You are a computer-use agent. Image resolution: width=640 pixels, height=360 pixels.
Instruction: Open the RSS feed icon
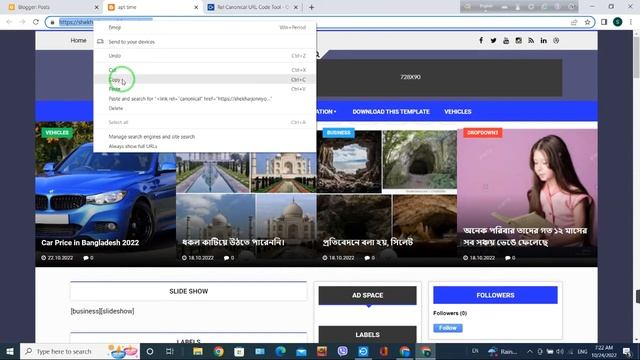point(531,40)
